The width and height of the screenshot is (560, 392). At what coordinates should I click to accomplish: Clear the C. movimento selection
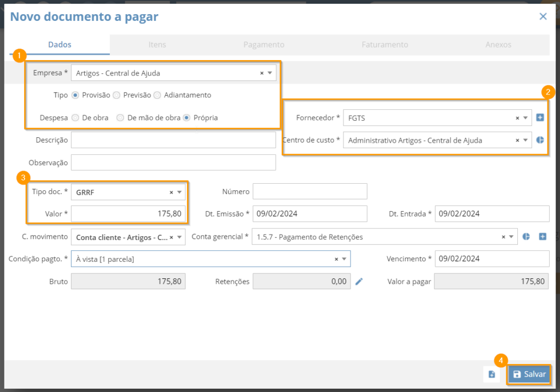[x=171, y=237]
